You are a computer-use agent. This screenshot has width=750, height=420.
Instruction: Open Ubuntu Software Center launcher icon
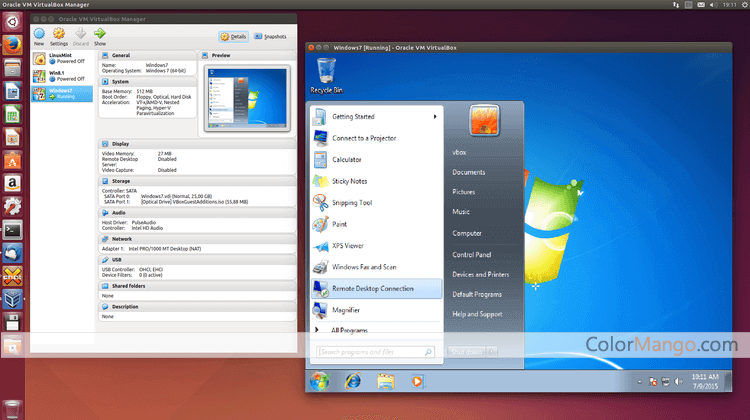click(x=12, y=160)
